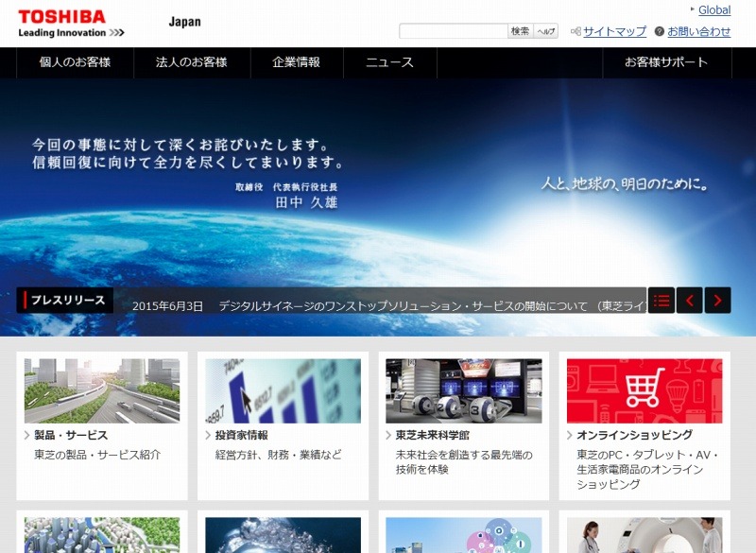Screen dimensions: 756x553
Task: Click the Toshiba Leading Innovation logo
Action: tap(71, 24)
